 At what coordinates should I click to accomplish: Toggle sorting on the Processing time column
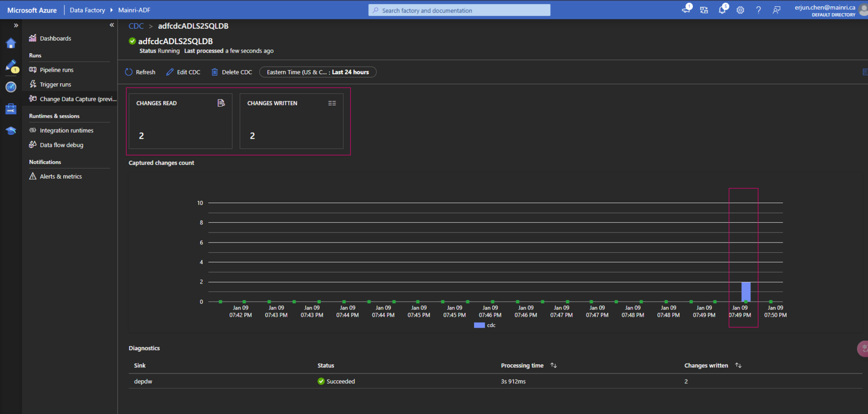[553, 365]
